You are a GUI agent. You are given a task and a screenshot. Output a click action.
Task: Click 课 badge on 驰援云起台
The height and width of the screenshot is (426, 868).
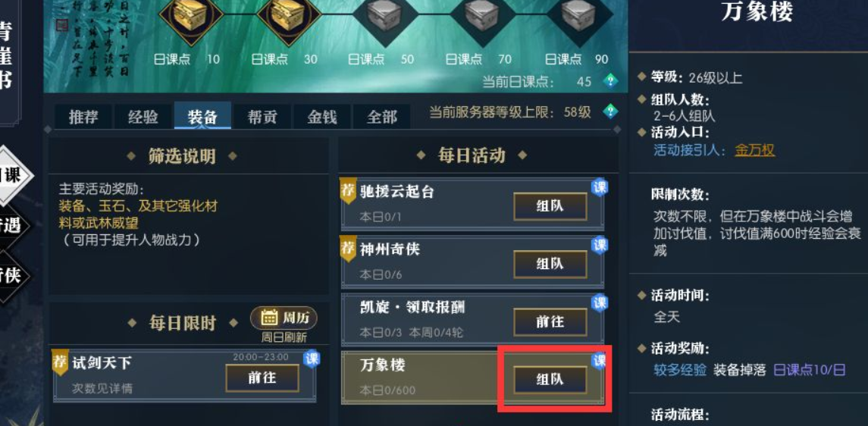(600, 187)
